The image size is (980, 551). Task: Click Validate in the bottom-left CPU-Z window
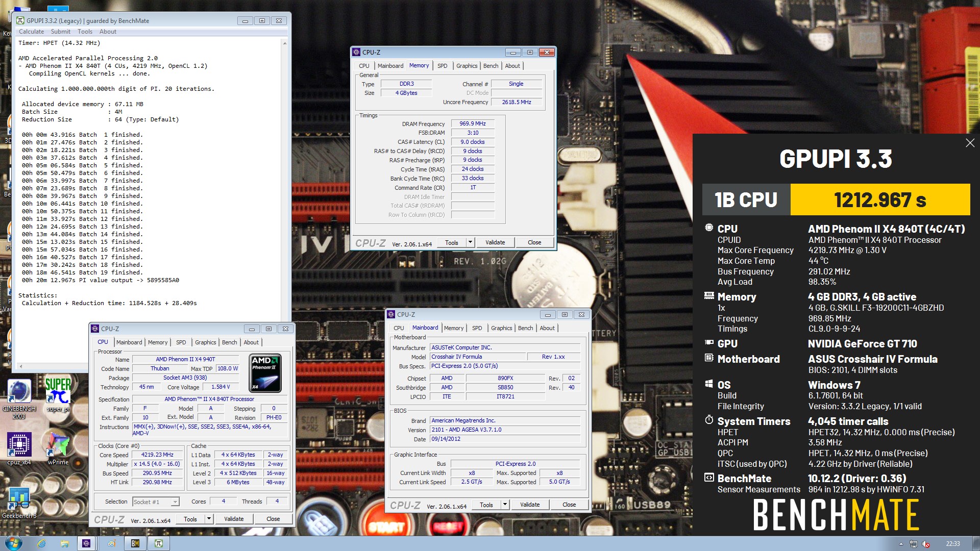tap(234, 519)
